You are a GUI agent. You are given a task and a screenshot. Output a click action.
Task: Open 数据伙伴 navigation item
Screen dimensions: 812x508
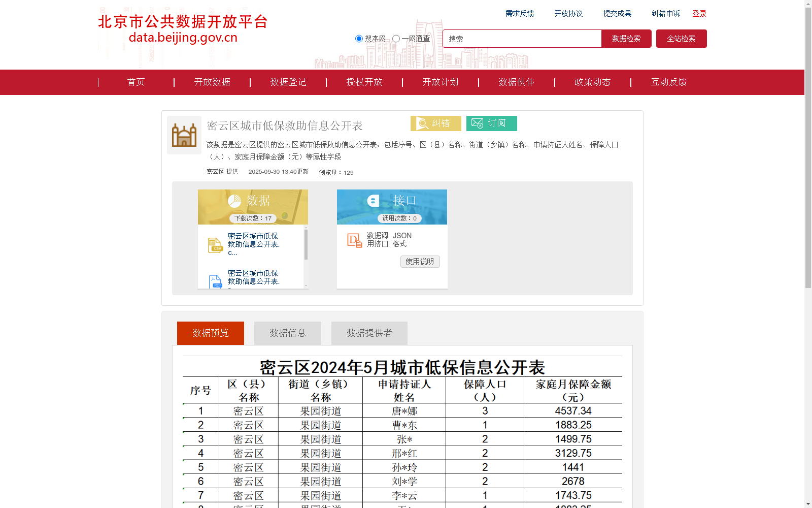[x=517, y=82]
